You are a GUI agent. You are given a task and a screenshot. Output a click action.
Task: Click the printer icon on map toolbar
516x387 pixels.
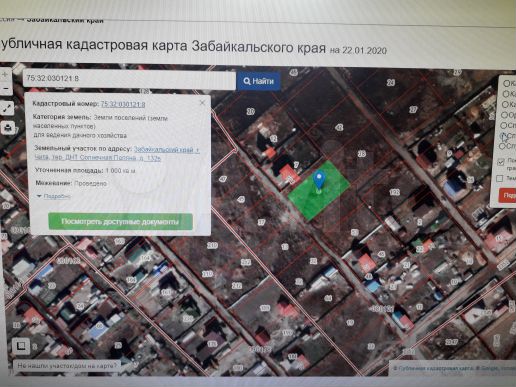pyautogui.click(x=8, y=128)
